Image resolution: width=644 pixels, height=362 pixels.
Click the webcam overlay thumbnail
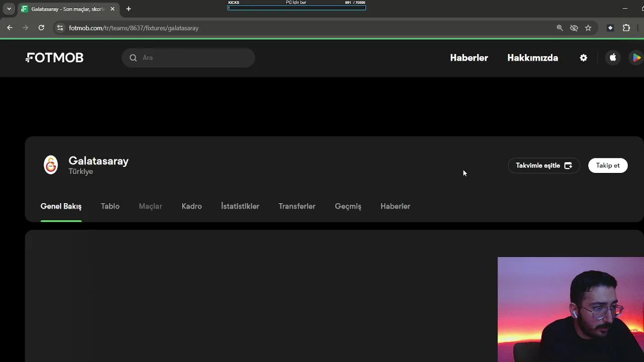pyautogui.click(x=571, y=310)
